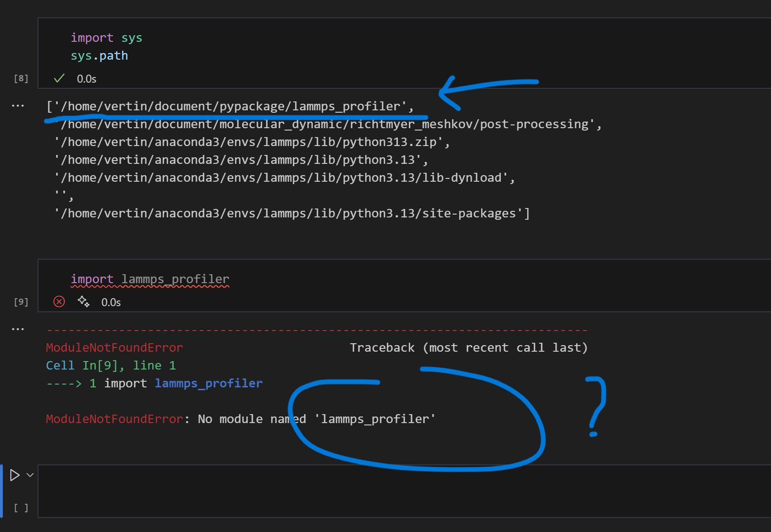Click the cell 9 execution time 0.0s
771x532 pixels.
[111, 302]
